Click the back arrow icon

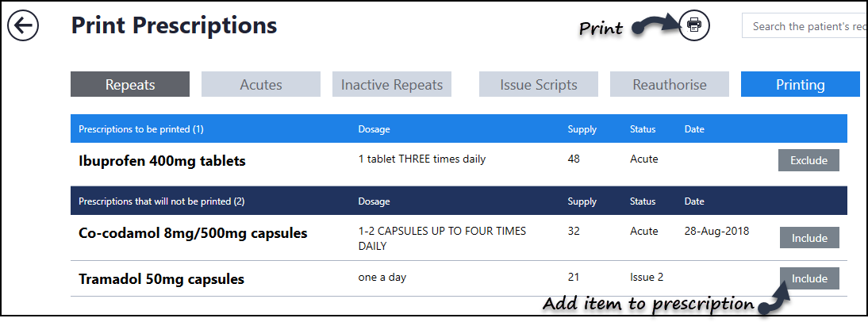[x=22, y=26]
